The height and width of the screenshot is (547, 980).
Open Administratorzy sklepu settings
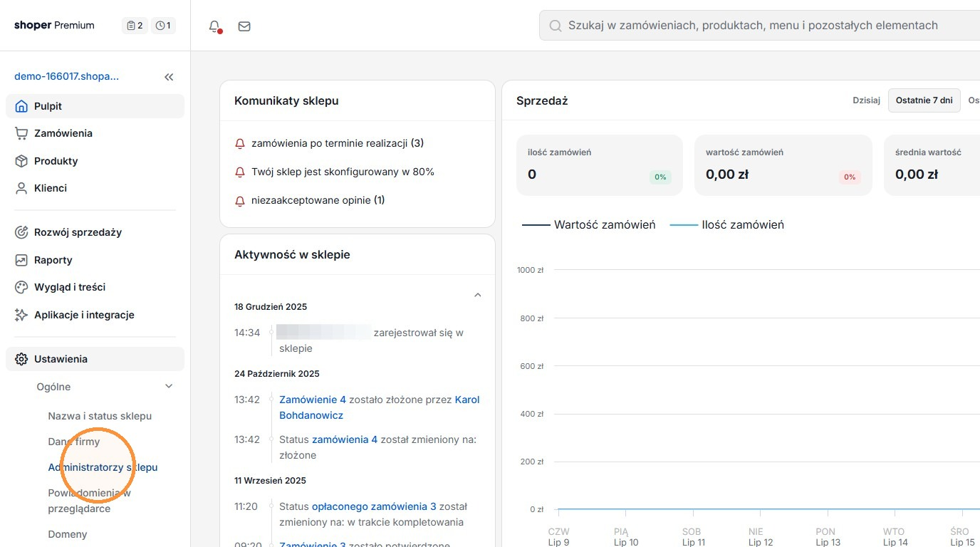pyautogui.click(x=103, y=467)
